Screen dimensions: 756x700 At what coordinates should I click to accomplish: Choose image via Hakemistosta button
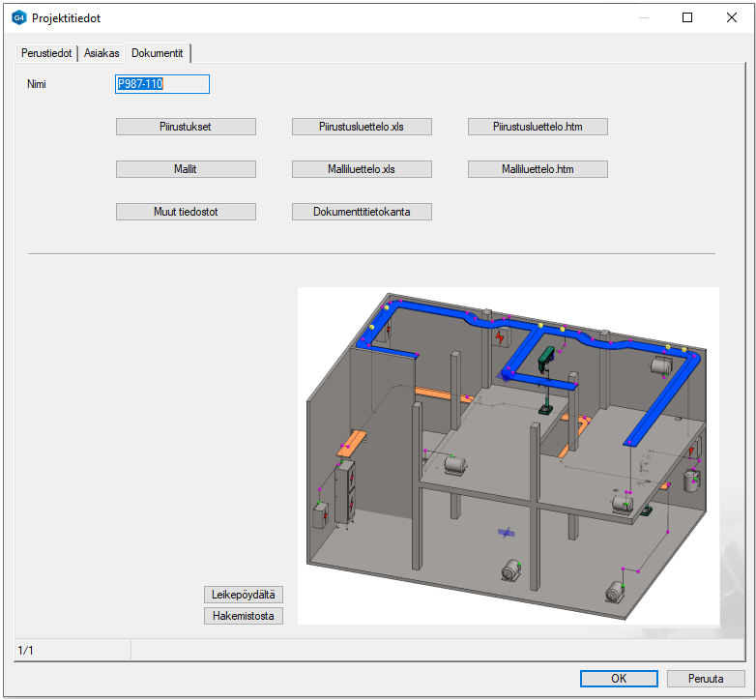(x=243, y=616)
